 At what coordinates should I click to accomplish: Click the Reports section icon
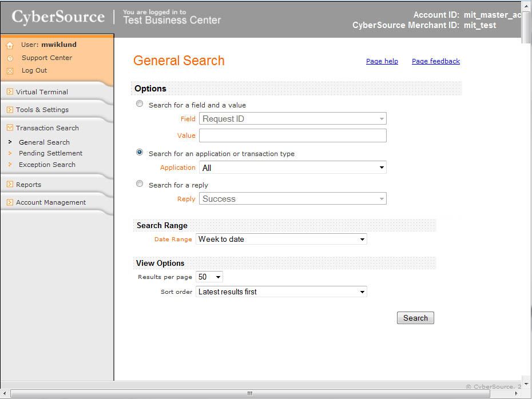[x=10, y=185]
